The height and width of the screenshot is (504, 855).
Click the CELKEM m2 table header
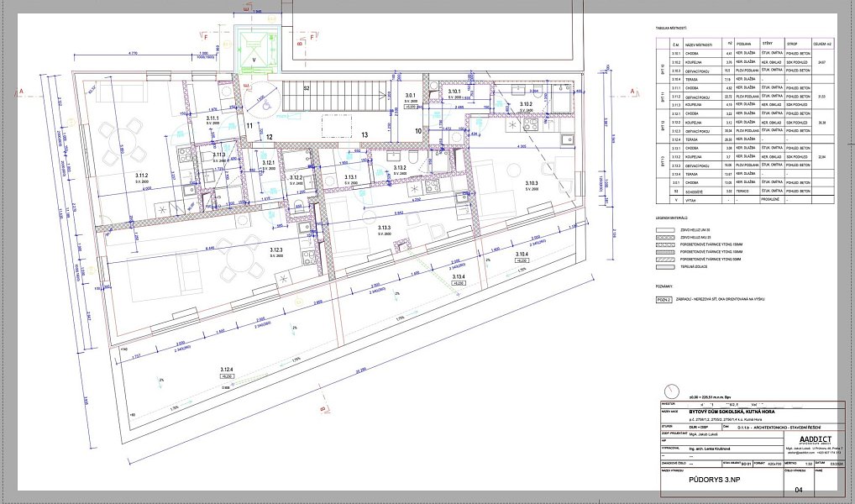click(823, 44)
